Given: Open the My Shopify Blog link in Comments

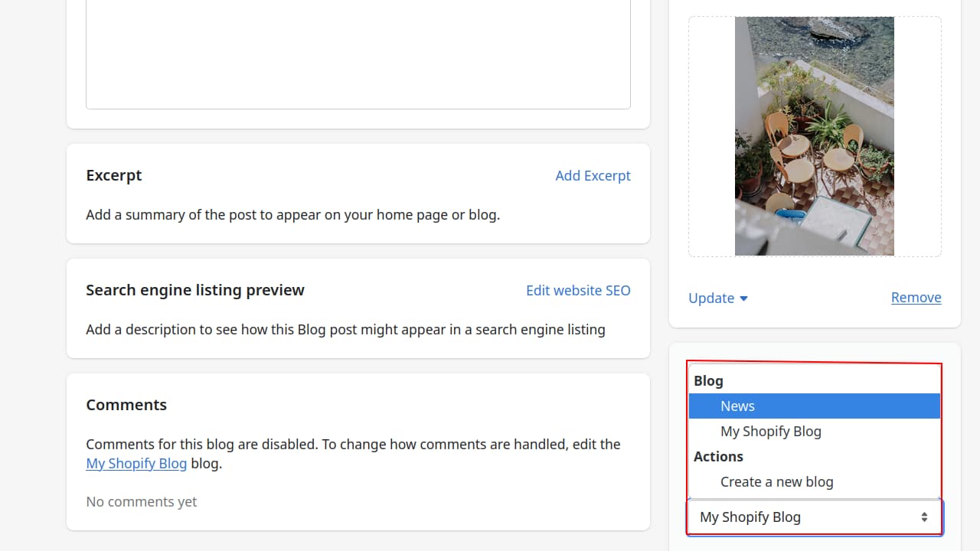Looking at the screenshot, I should coord(136,463).
